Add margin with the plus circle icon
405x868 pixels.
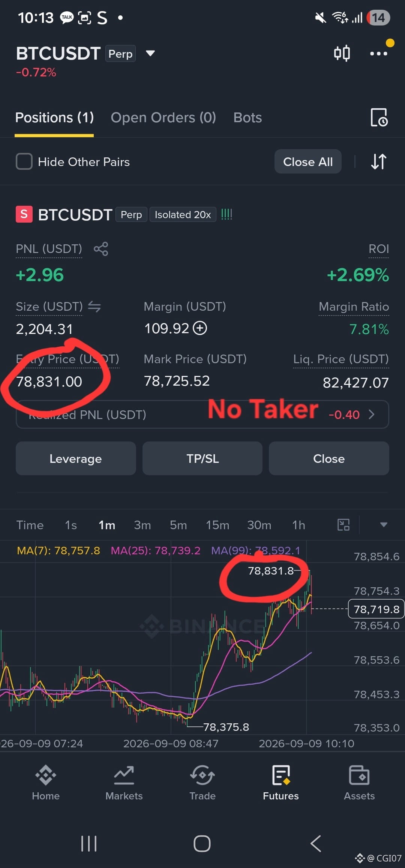[200, 328]
